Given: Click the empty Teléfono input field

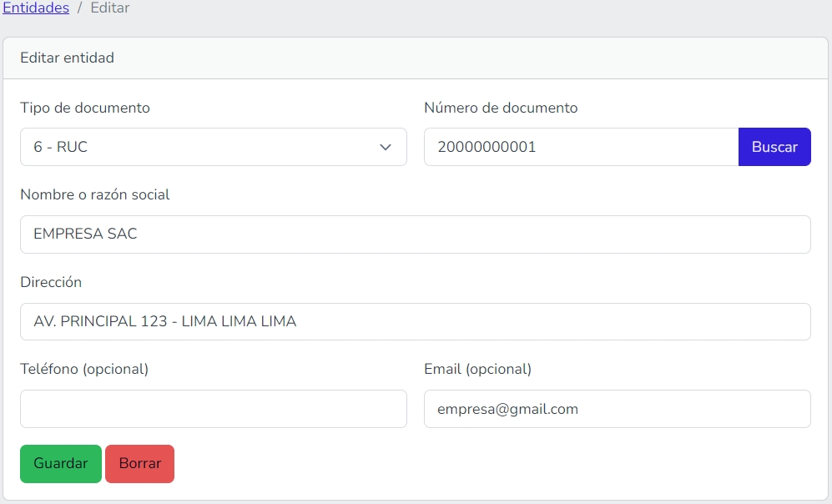Looking at the screenshot, I should [x=213, y=409].
